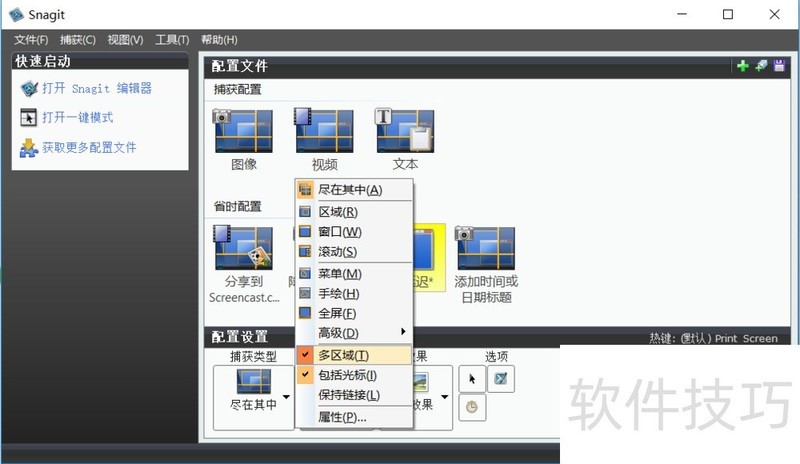Select the 添加时间或日期标题 profile

(x=486, y=265)
